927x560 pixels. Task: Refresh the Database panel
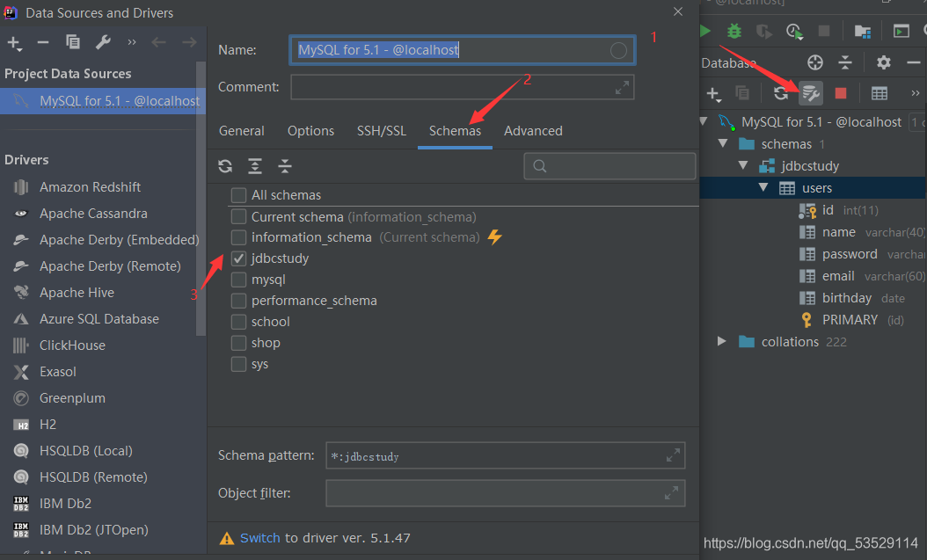[781, 92]
